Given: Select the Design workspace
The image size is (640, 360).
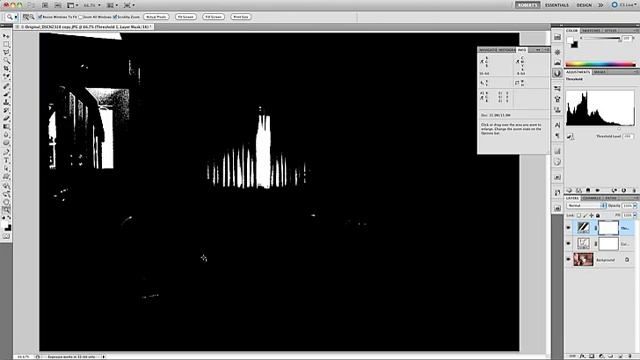Looking at the screenshot, I should click(x=584, y=5).
